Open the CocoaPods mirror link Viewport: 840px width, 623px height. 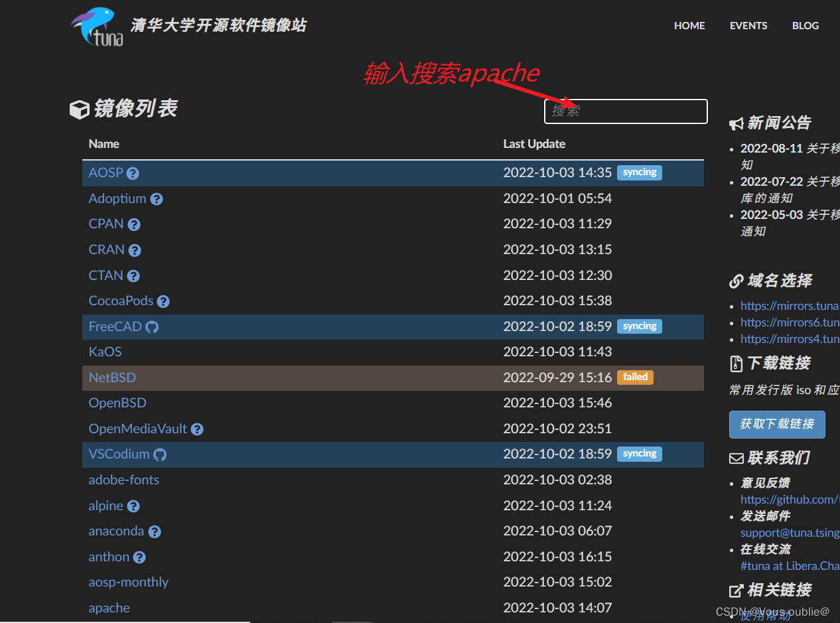(x=121, y=301)
